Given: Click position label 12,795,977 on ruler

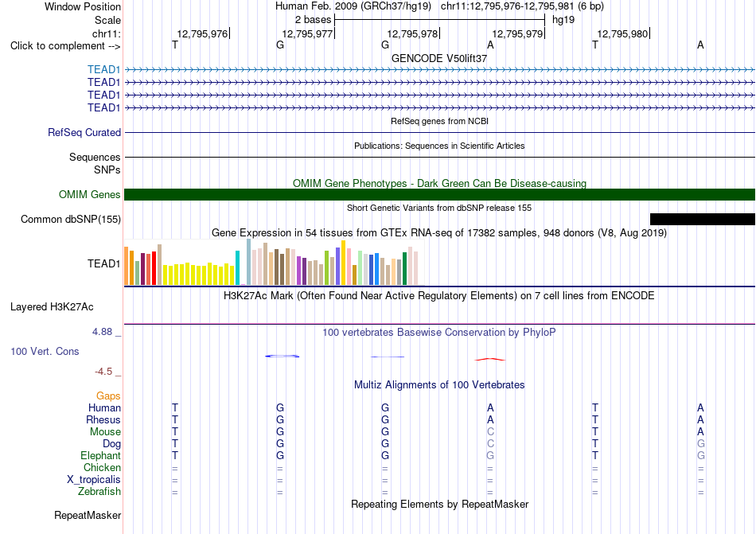Looking at the screenshot, I should click(307, 33).
